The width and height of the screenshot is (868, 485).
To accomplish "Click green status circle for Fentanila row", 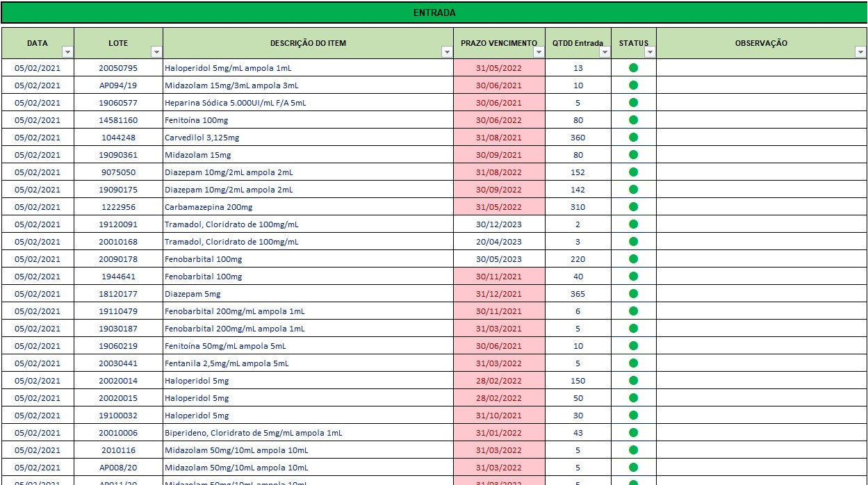I will pos(633,363).
